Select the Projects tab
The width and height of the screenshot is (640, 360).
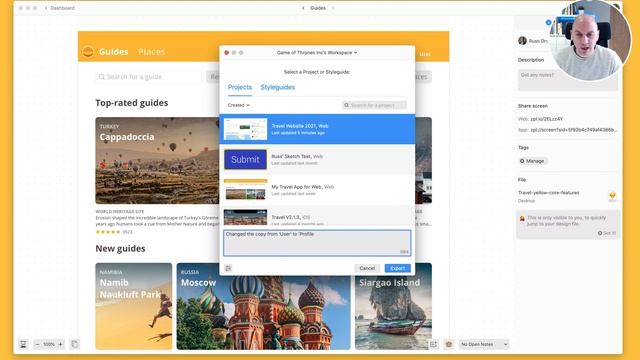coord(240,87)
